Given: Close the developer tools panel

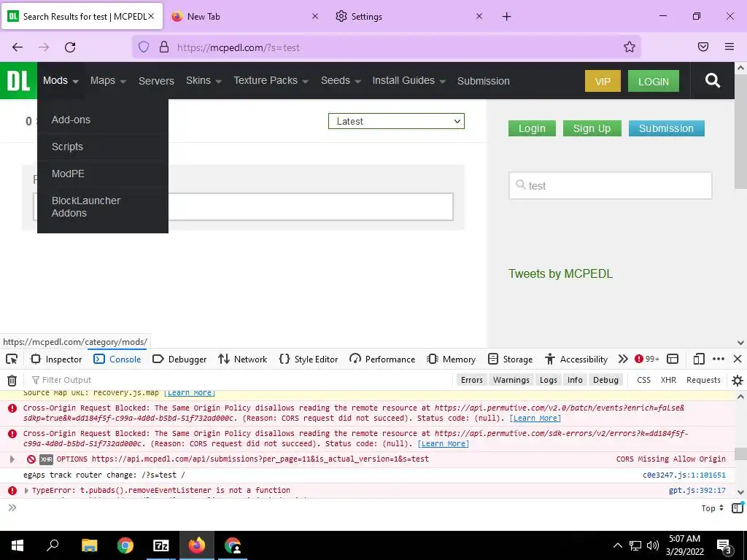Looking at the screenshot, I should (738, 359).
